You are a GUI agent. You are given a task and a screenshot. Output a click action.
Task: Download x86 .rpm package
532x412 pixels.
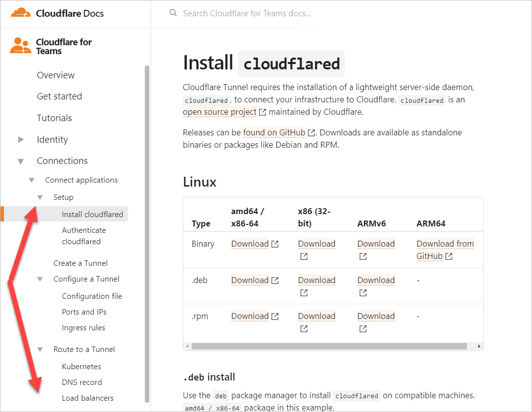317,317
